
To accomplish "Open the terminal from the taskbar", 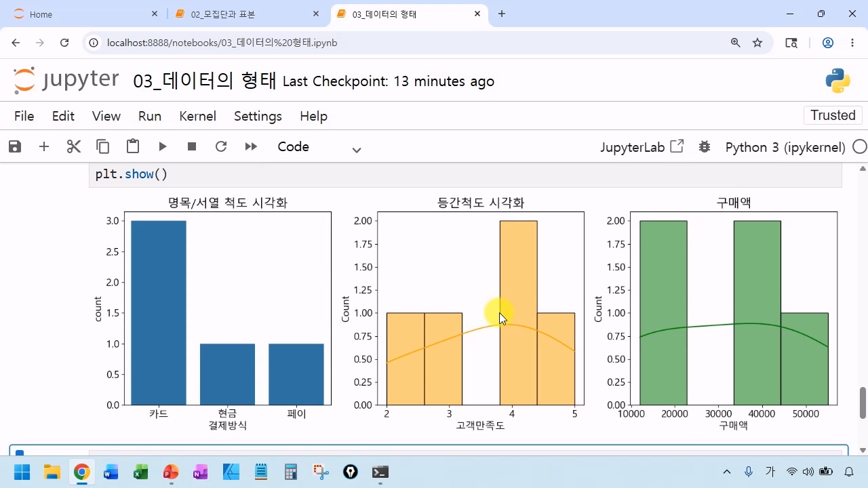I will pyautogui.click(x=380, y=472).
